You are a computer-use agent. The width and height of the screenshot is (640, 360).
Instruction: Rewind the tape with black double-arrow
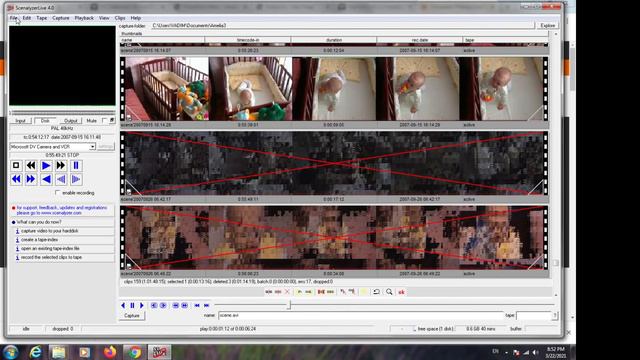click(x=31, y=165)
